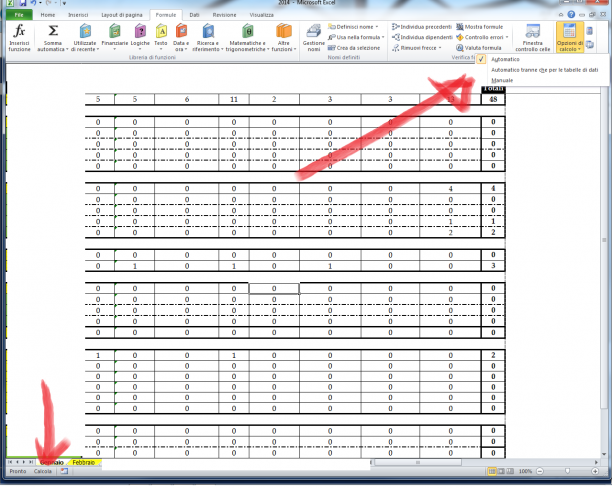Open the Layout di pagina tab

tap(122, 15)
